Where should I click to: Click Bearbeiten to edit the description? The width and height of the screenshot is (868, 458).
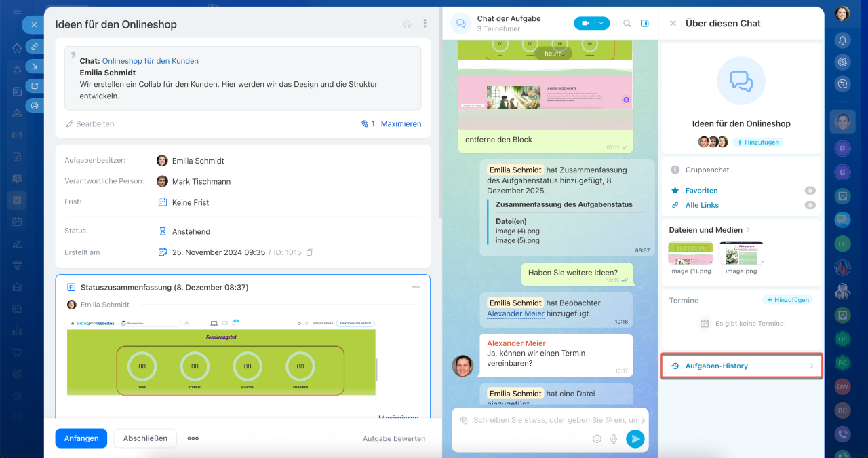coord(90,124)
